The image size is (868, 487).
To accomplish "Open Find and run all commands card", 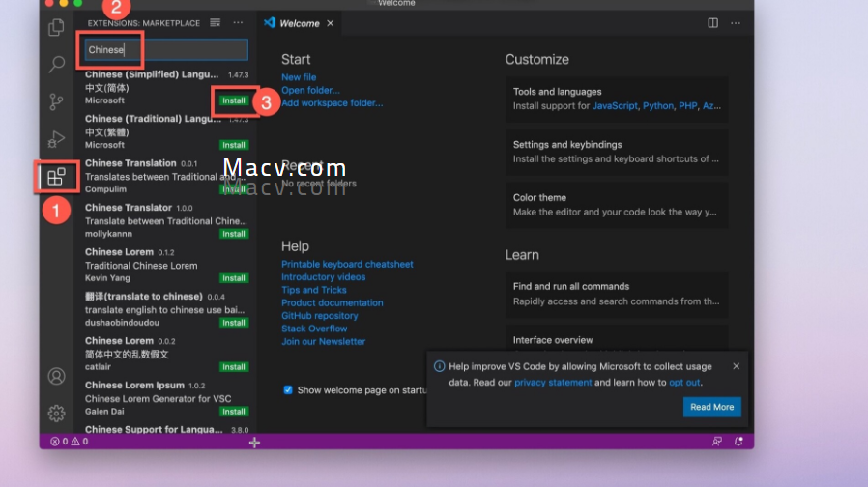I will pyautogui.click(x=617, y=294).
